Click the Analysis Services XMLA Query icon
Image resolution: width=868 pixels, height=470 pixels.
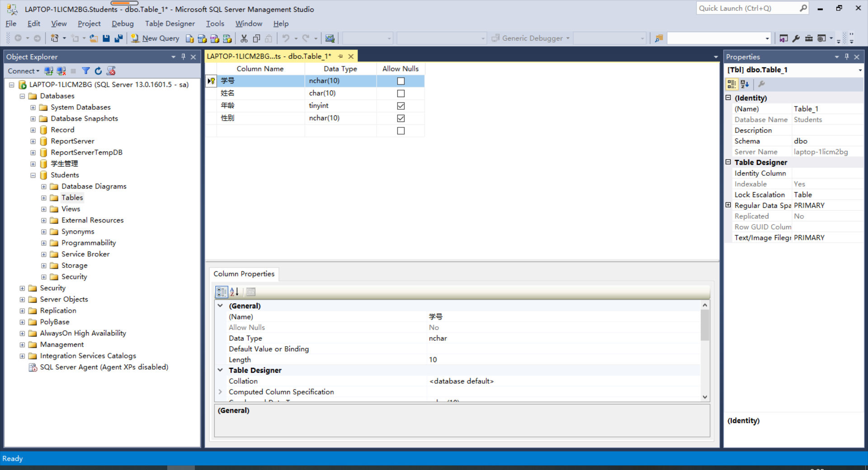[x=227, y=38]
